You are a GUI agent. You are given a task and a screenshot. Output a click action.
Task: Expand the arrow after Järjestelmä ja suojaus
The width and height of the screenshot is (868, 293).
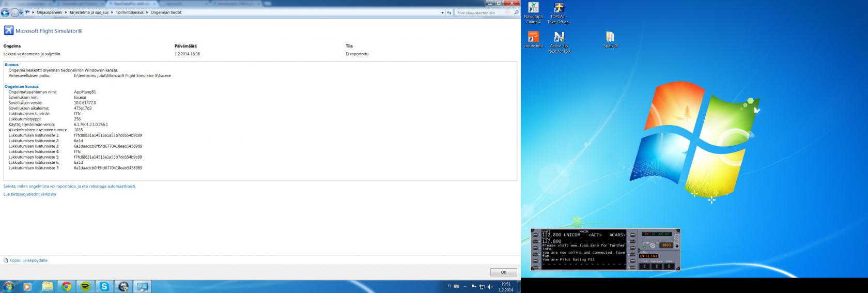[x=112, y=12]
